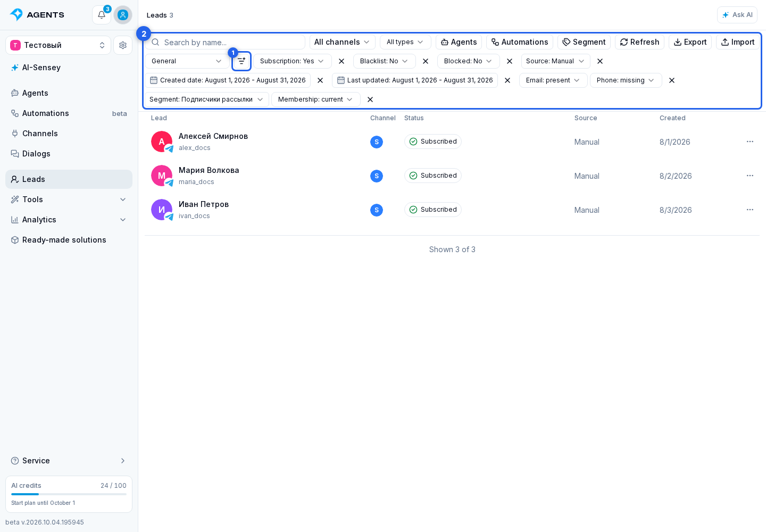Expand the Tools sidebar section
The width and height of the screenshot is (766, 532).
click(69, 199)
